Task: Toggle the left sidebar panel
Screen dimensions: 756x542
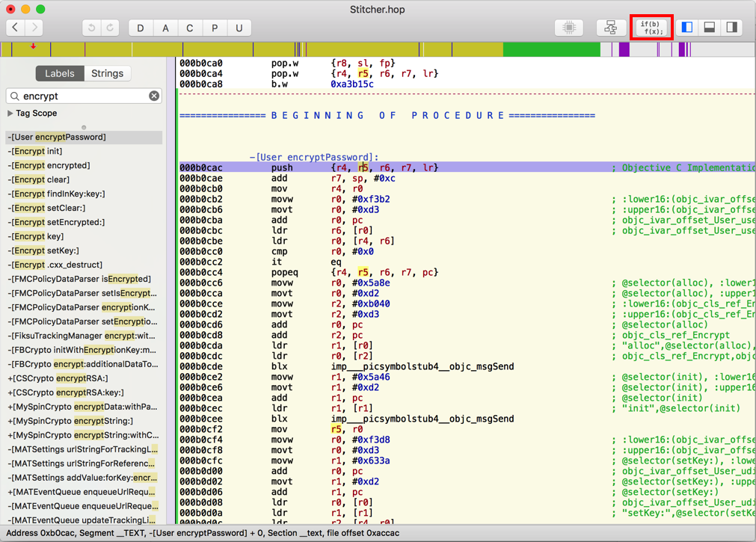Action: tap(686, 28)
